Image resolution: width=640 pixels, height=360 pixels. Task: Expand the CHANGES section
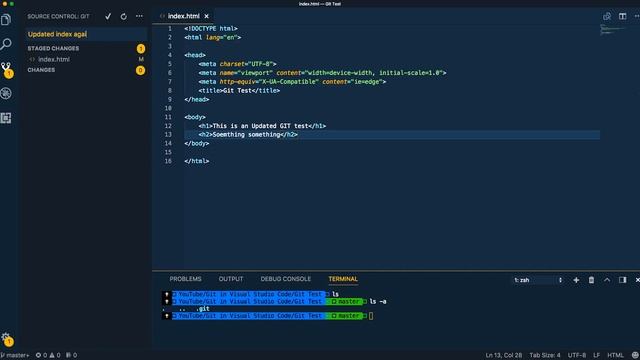coord(41,70)
